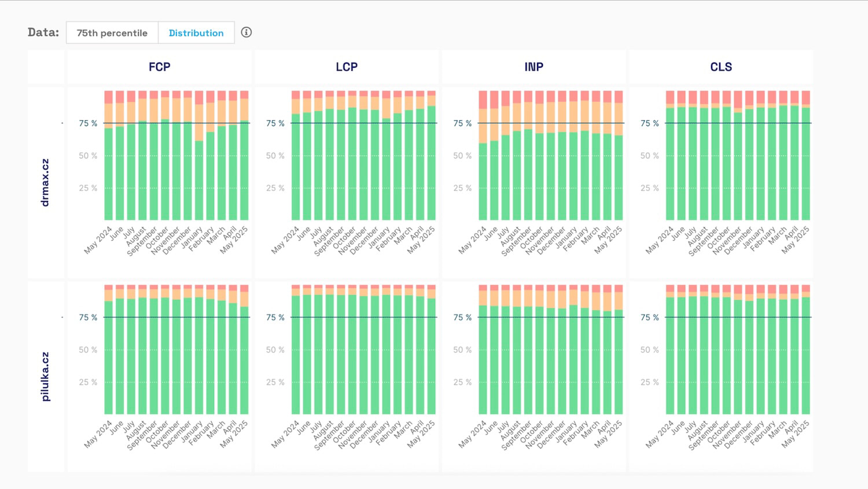
Task: Click the pilulka.cz row label
Action: 45,377
